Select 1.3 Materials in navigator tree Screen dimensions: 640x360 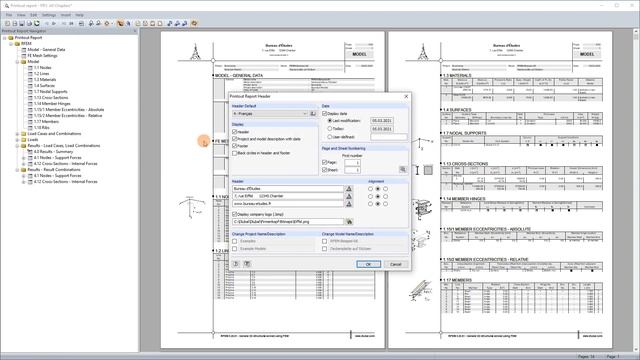(45, 80)
